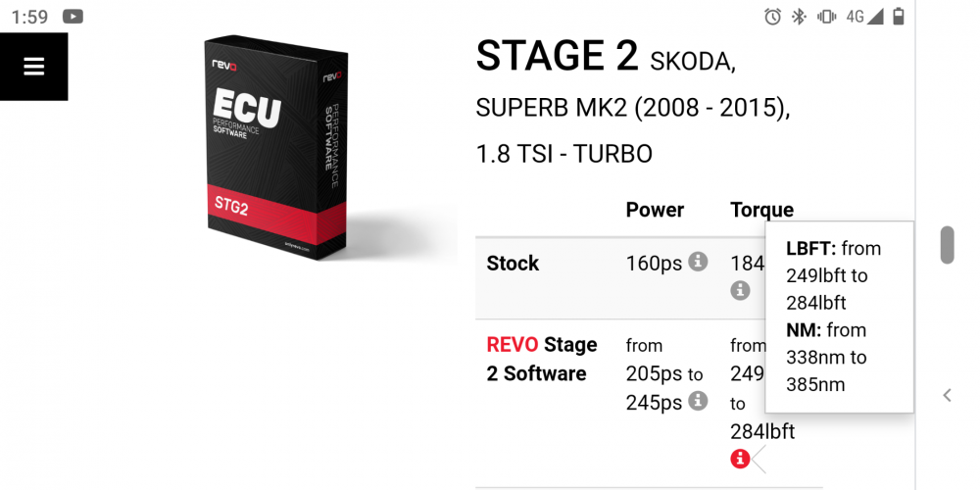
Task: Tap the LBFT/NM torque tooltip popup
Action: click(839, 317)
